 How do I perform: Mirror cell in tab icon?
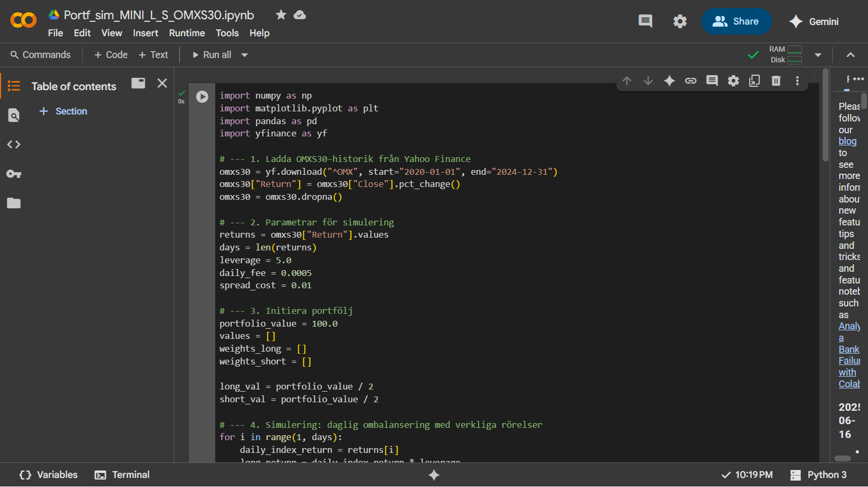tap(755, 80)
